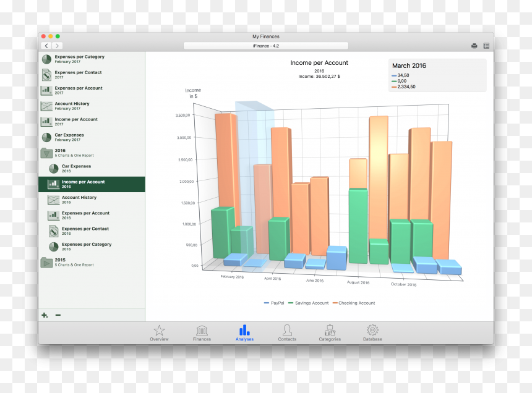Click Expenses per Account 2016 bar icon

point(54,216)
